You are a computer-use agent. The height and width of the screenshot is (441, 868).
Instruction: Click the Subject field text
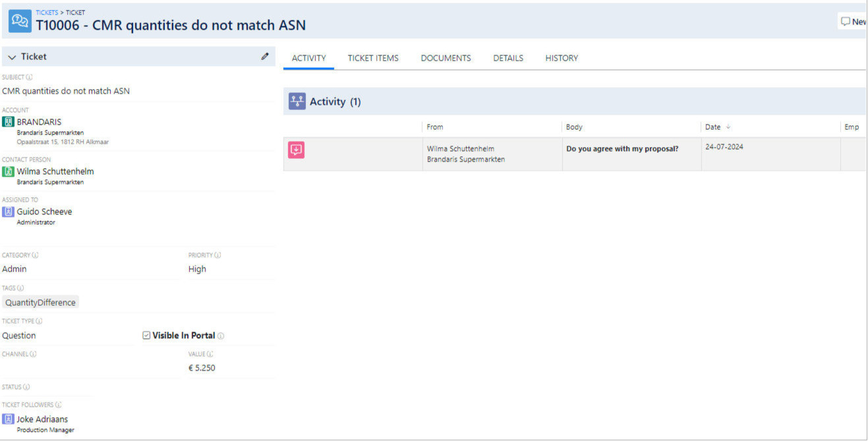click(x=66, y=91)
